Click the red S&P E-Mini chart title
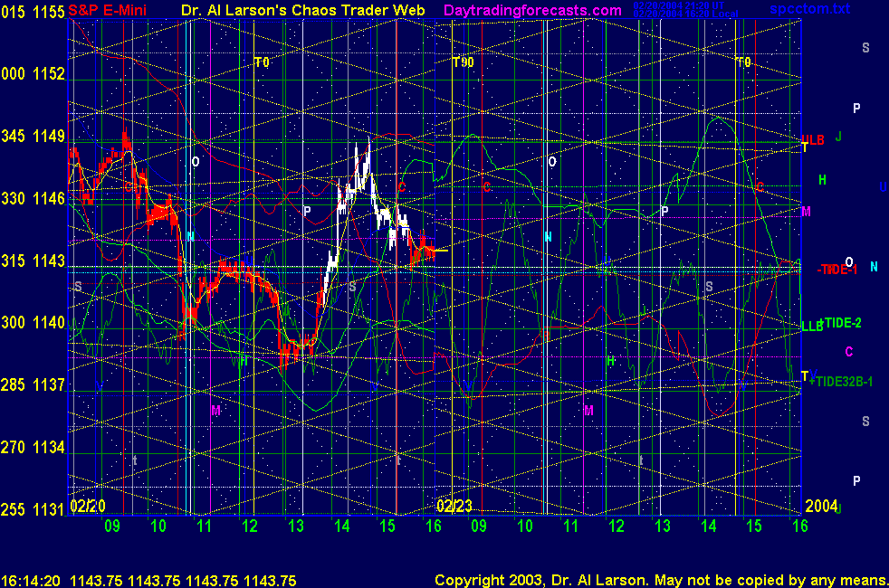The image size is (889, 588). (107, 10)
